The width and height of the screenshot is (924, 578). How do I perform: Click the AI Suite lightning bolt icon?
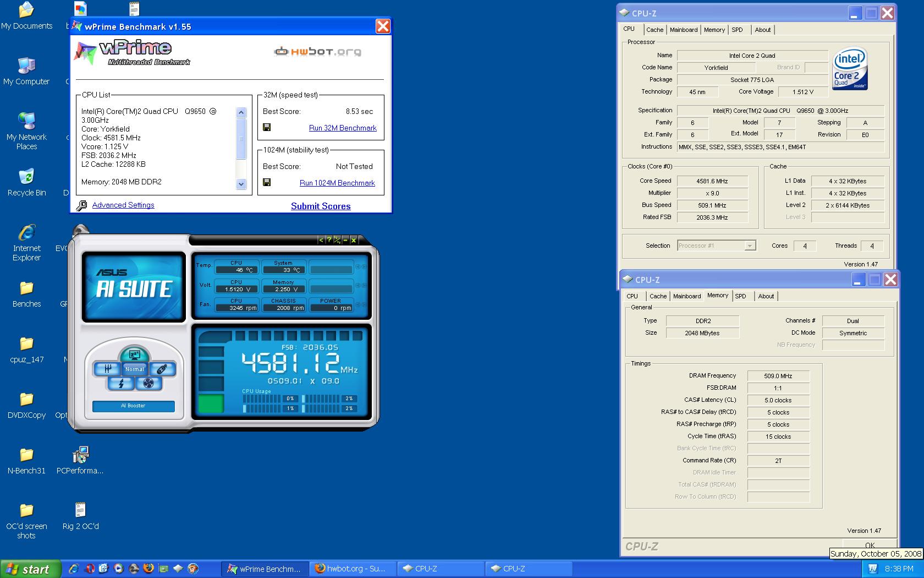coord(120,383)
